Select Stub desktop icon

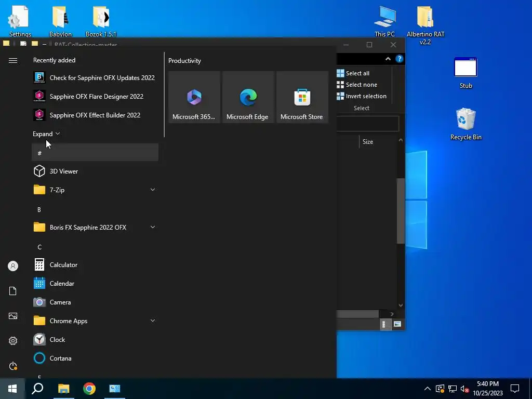point(466,73)
